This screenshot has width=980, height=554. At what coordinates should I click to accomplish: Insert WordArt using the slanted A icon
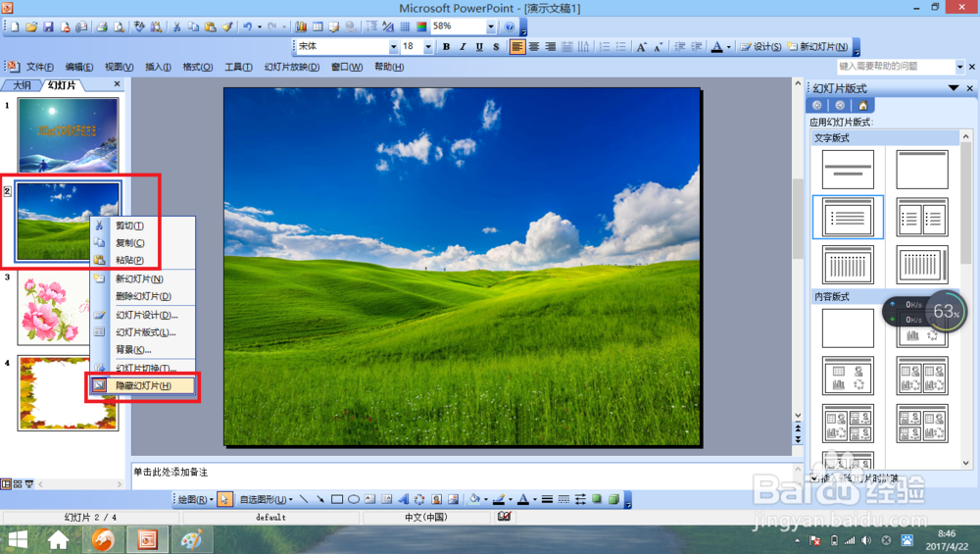403,499
